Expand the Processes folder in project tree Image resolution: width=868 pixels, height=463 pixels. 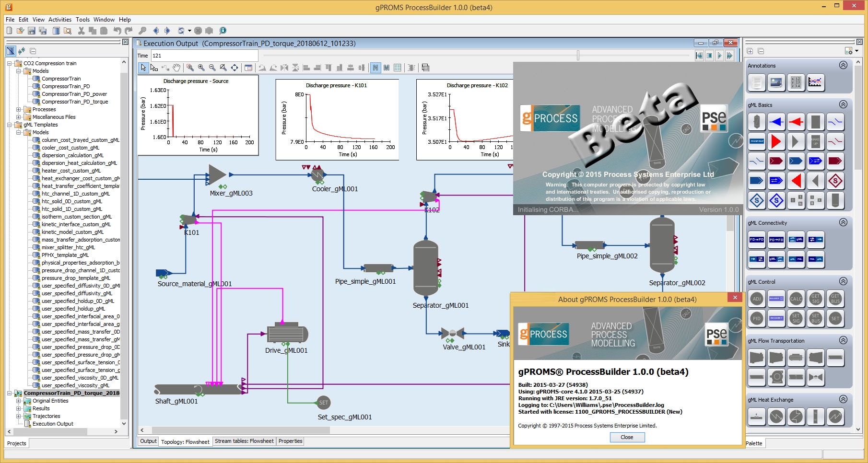(x=18, y=109)
